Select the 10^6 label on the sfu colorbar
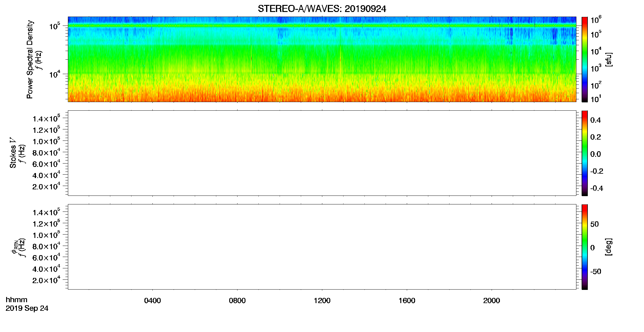The image size is (644, 332). click(x=596, y=20)
